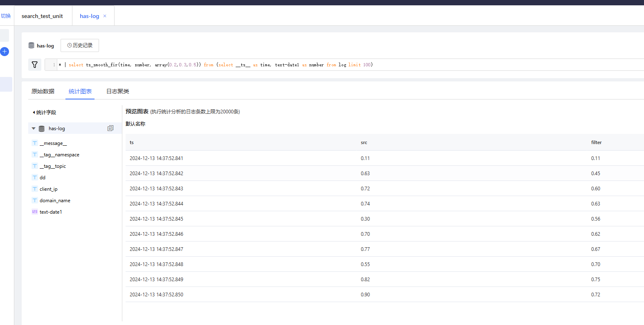The height and width of the screenshot is (325, 644).
Task: Open the 原始数据 tab
Action: click(x=43, y=91)
